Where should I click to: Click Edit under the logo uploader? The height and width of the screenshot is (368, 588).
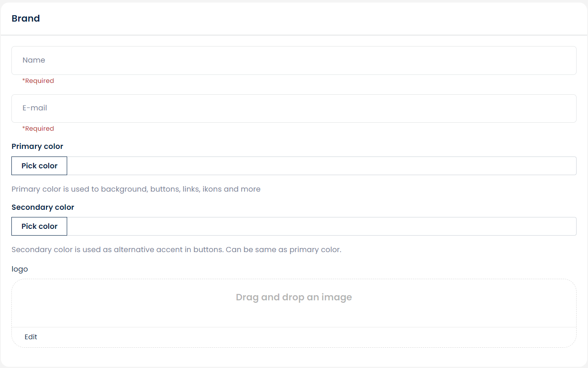(31, 337)
